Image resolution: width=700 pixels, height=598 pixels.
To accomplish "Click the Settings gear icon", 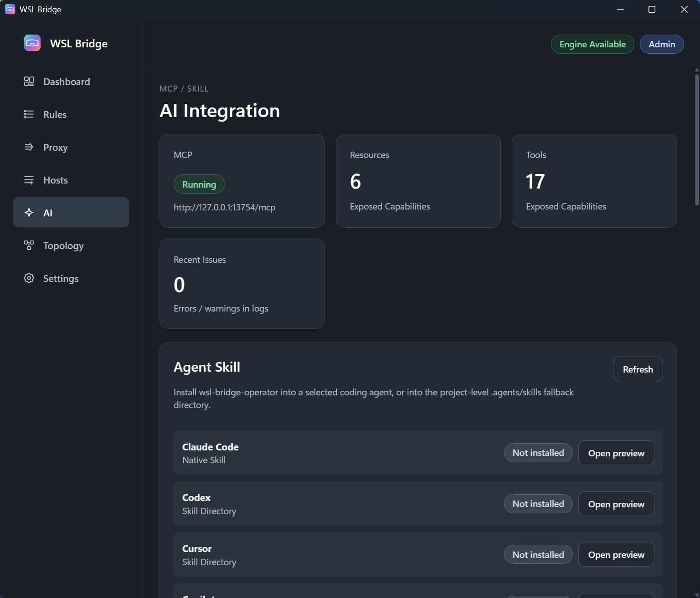I will point(29,278).
